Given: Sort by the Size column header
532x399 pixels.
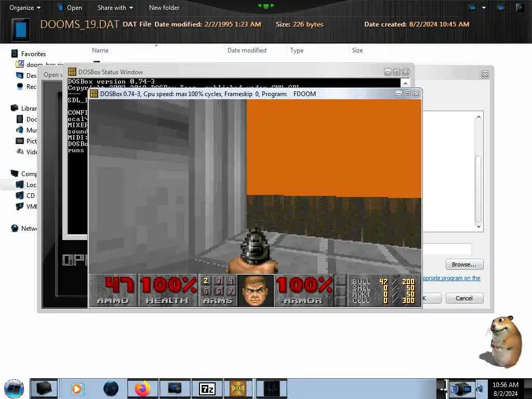Looking at the screenshot, I should click(357, 50).
